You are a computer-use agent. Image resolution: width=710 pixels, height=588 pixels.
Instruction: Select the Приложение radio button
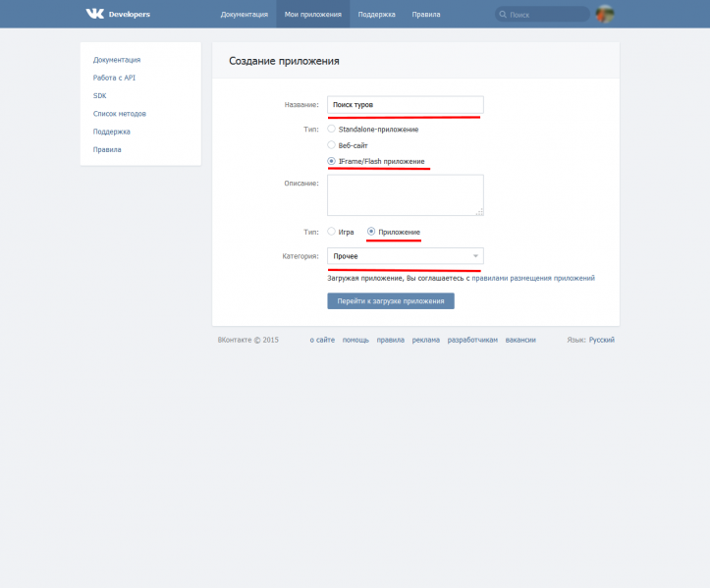[x=371, y=232]
